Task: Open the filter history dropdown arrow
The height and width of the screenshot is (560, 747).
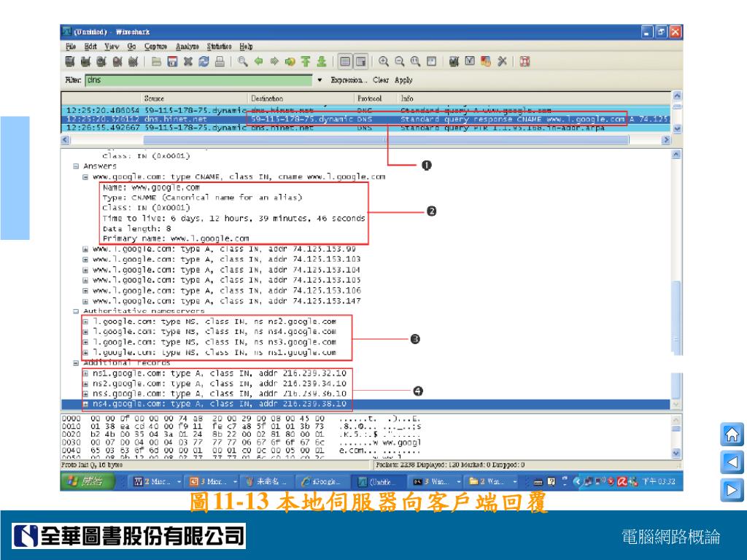Action: point(320,80)
